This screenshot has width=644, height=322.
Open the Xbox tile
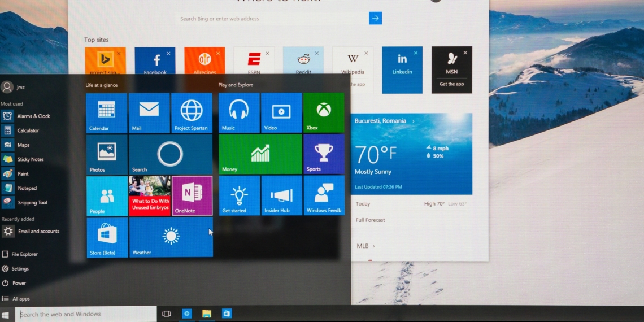point(324,113)
